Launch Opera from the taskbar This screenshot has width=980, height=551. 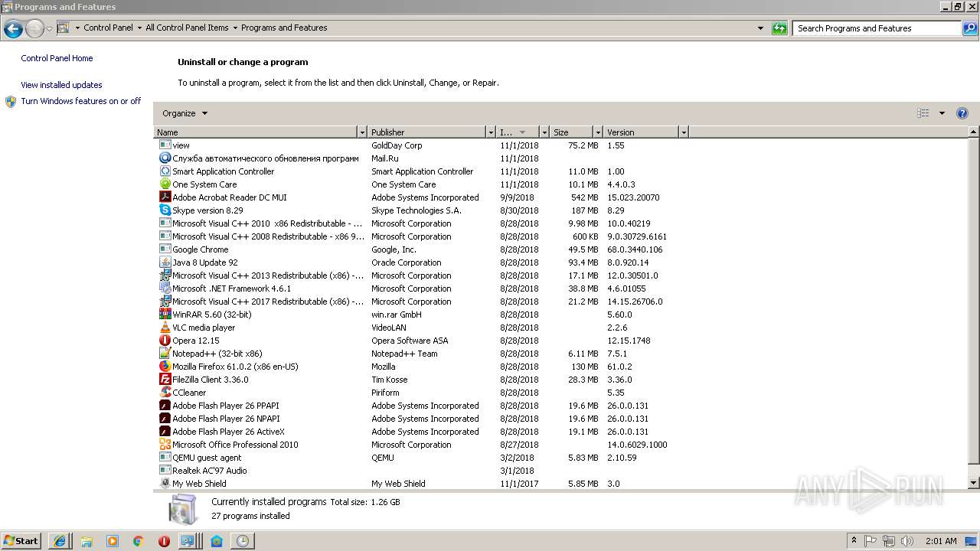tap(164, 540)
